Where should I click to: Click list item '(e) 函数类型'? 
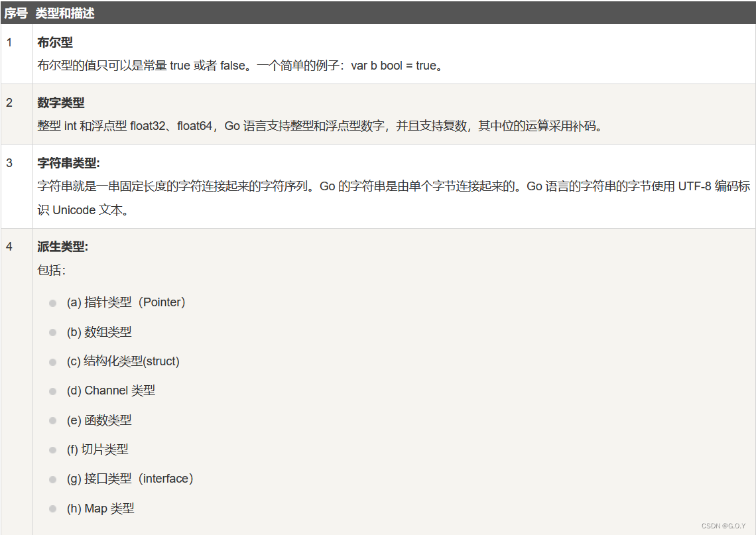(99, 420)
